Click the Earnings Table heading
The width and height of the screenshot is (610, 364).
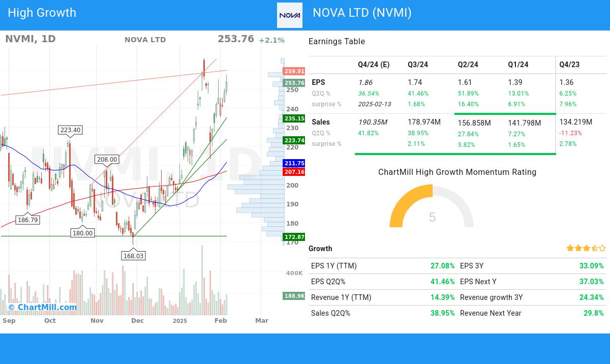(x=337, y=42)
